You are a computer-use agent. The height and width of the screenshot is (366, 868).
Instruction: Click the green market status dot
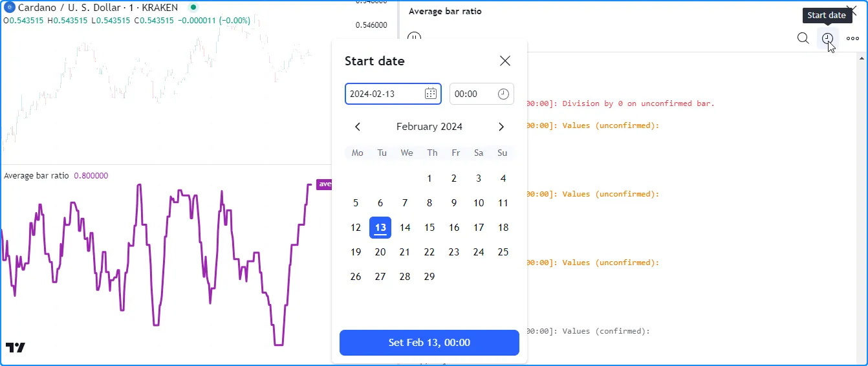(193, 8)
